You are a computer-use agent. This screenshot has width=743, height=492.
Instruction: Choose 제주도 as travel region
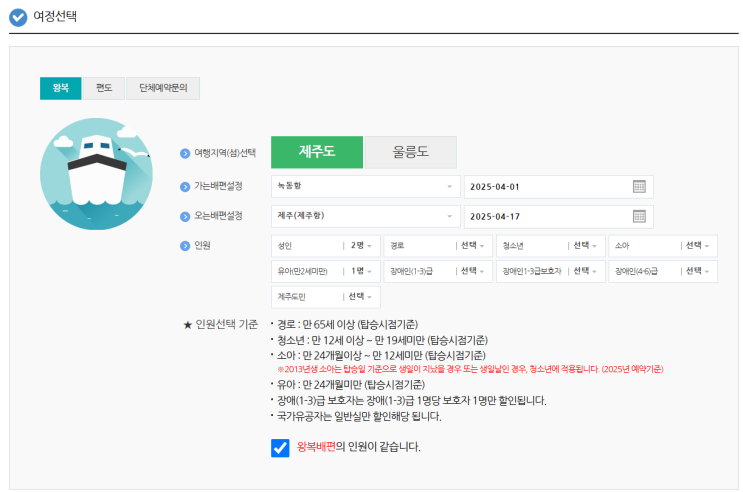[x=317, y=152]
